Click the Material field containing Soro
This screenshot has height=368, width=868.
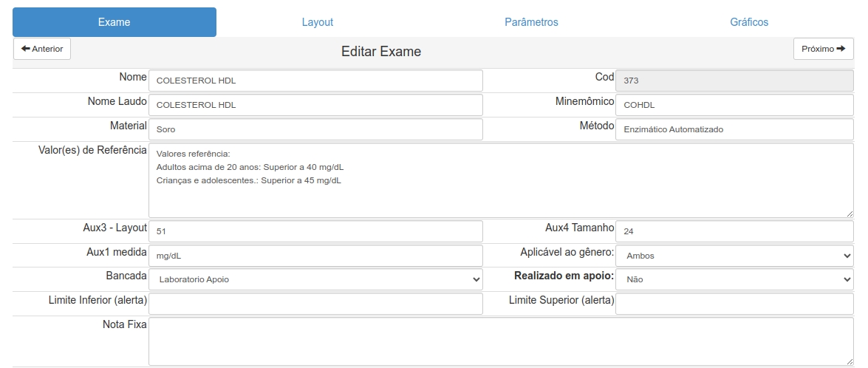click(x=315, y=129)
